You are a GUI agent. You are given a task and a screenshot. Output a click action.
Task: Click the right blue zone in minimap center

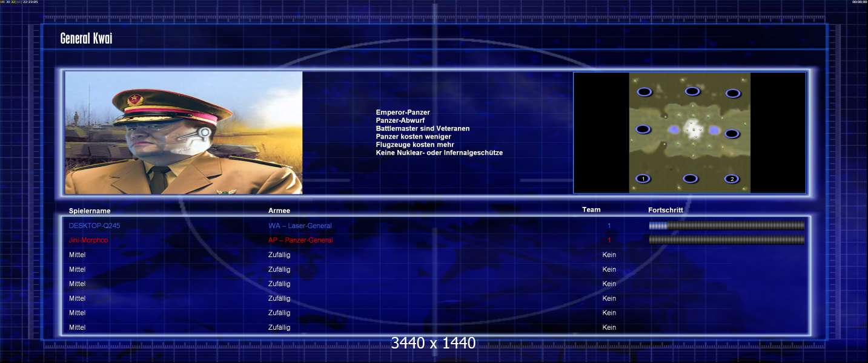714,129
